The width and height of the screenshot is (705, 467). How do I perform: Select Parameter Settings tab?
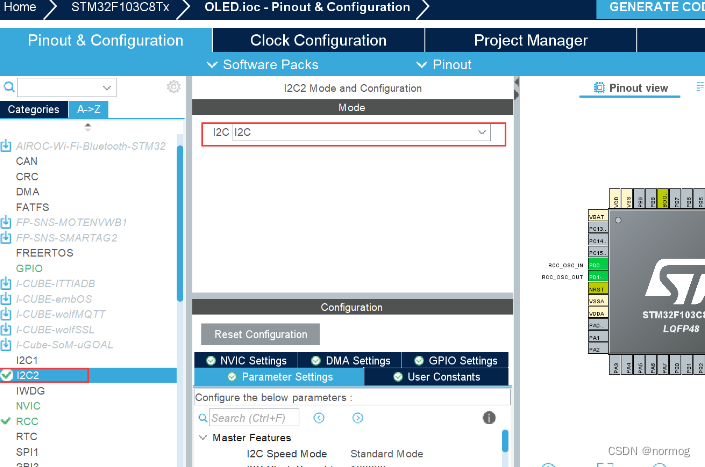(x=279, y=377)
